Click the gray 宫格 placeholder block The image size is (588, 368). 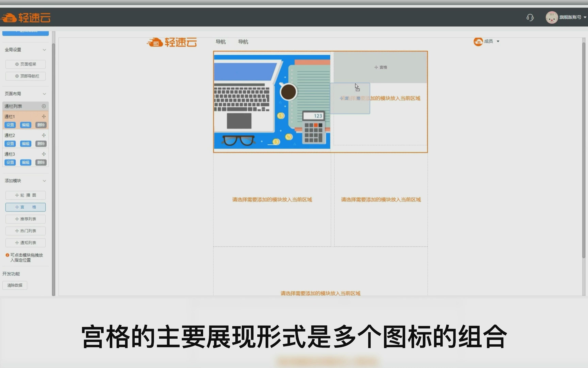pos(380,67)
